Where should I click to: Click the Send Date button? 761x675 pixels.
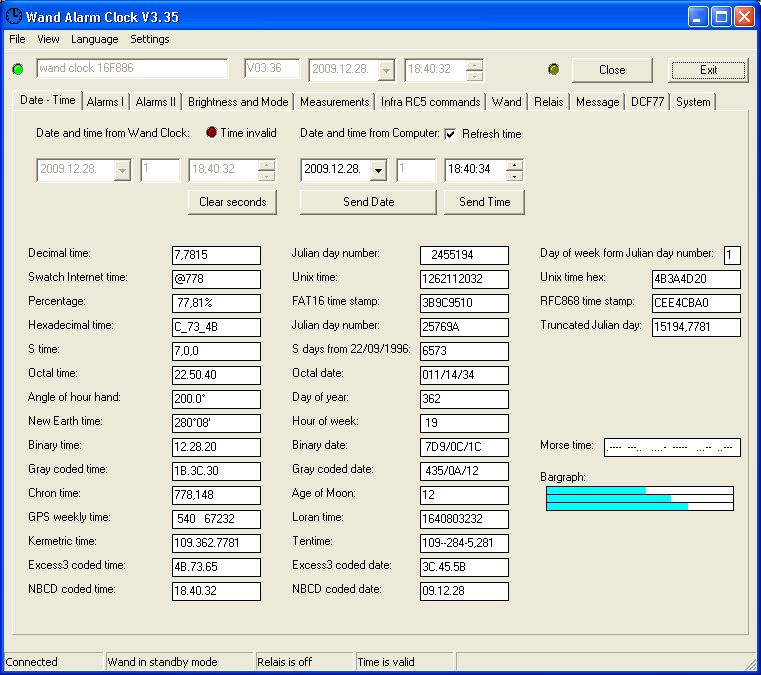pyautogui.click(x=368, y=202)
